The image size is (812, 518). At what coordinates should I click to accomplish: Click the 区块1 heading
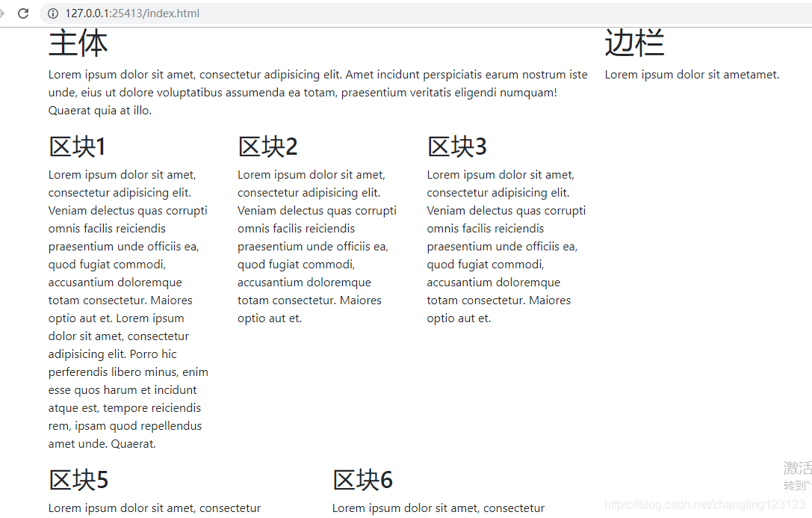77,147
